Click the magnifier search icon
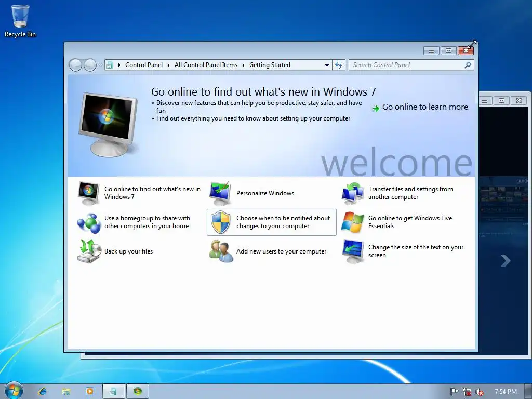This screenshot has height=399, width=532. click(468, 65)
